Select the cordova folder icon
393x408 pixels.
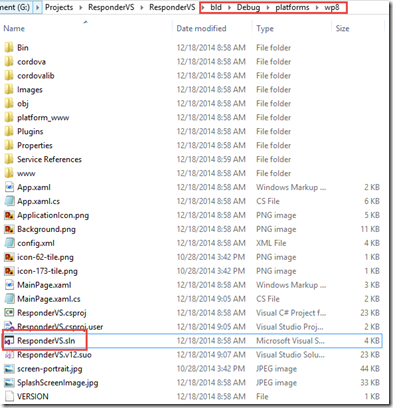coord(9,62)
